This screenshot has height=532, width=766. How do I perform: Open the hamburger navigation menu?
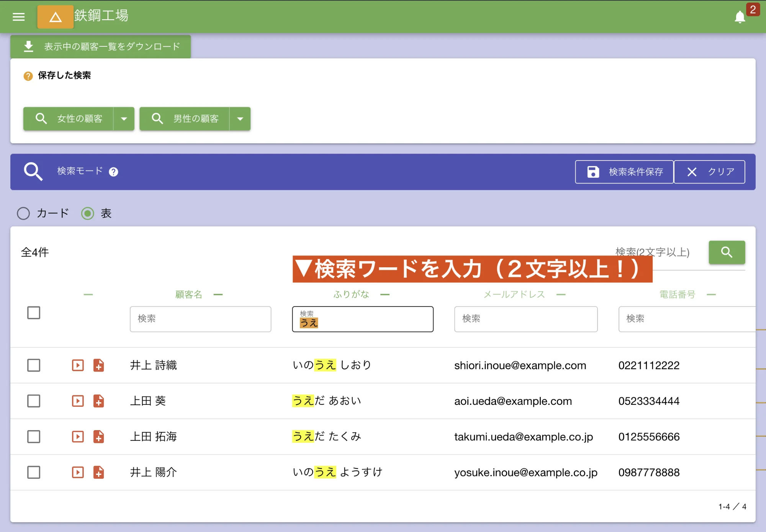18,17
